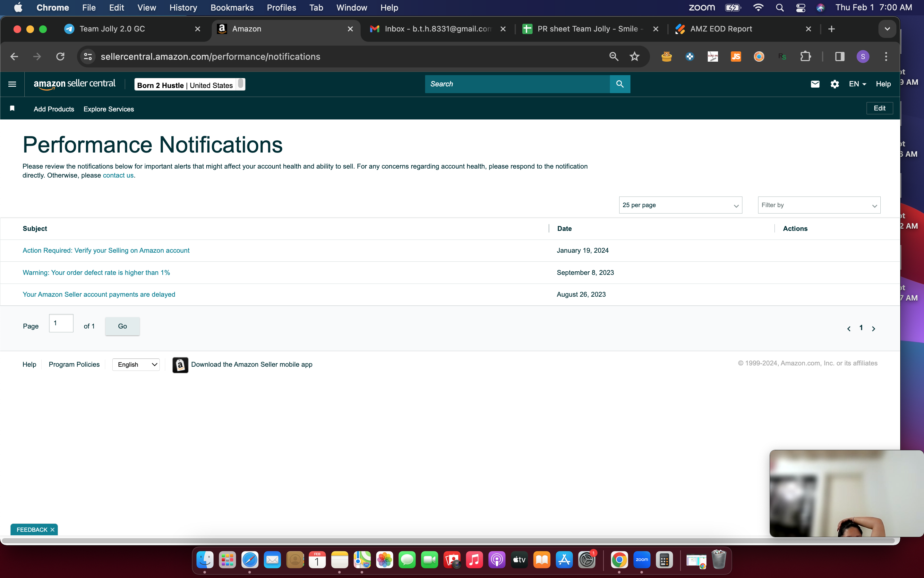Viewport: 924px width, 578px height.
Task: Open the Chrome profile avatar
Action: click(863, 57)
